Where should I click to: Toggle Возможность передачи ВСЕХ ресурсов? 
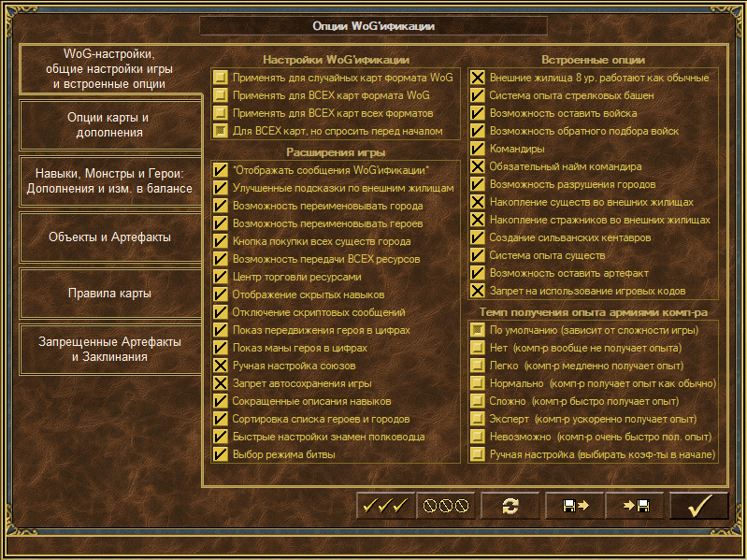point(220,259)
